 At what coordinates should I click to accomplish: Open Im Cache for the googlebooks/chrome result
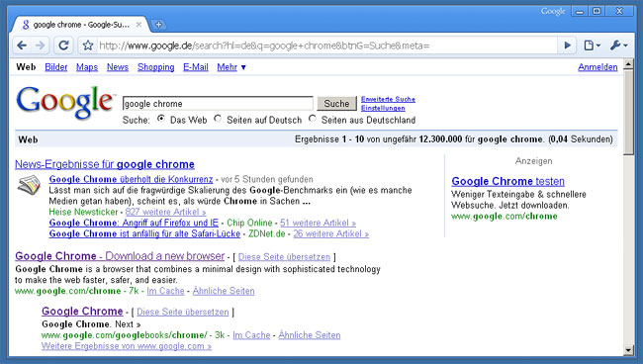pyautogui.click(x=251, y=335)
